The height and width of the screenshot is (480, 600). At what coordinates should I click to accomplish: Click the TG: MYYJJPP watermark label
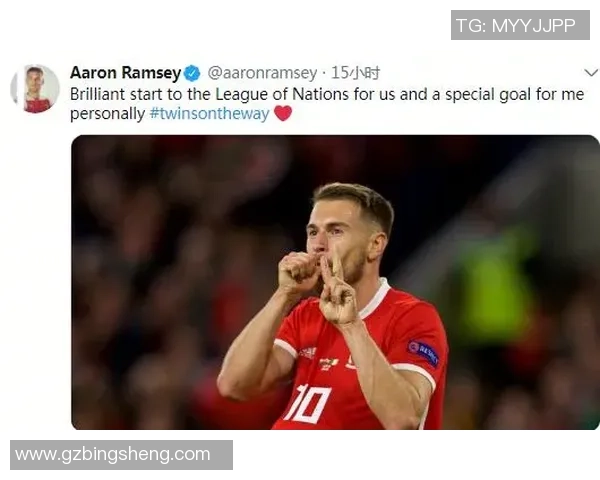(x=520, y=25)
